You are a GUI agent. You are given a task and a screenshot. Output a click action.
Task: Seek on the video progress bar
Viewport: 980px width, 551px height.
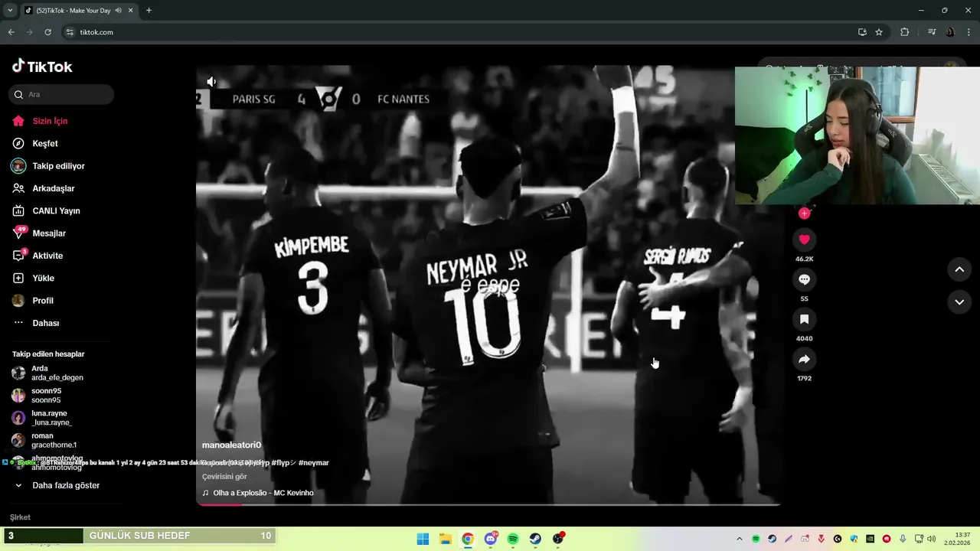tap(488, 504)
